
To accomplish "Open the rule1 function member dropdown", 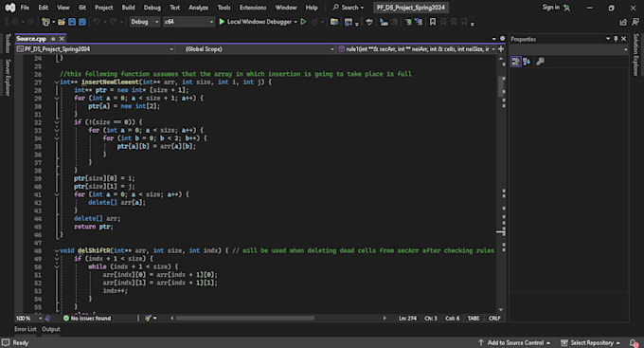I will pos(417,49).
